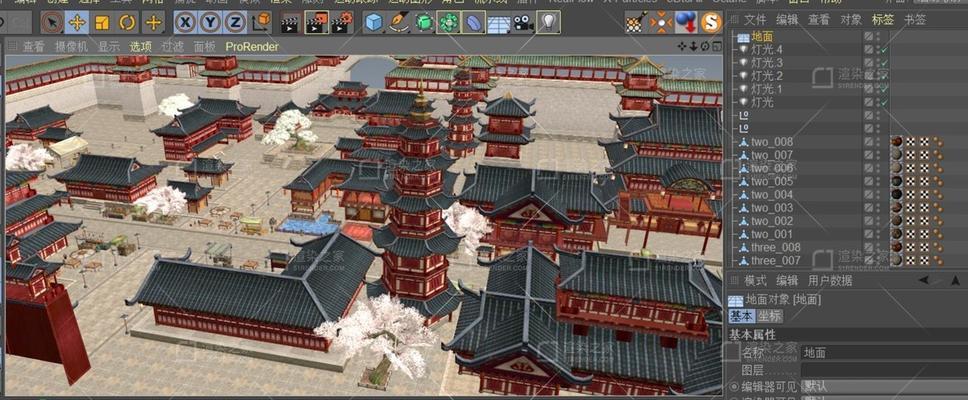This screenshot has width=968, height=400.
Task: Click the orange S plugin icon
Action: (x=711, y=23)
